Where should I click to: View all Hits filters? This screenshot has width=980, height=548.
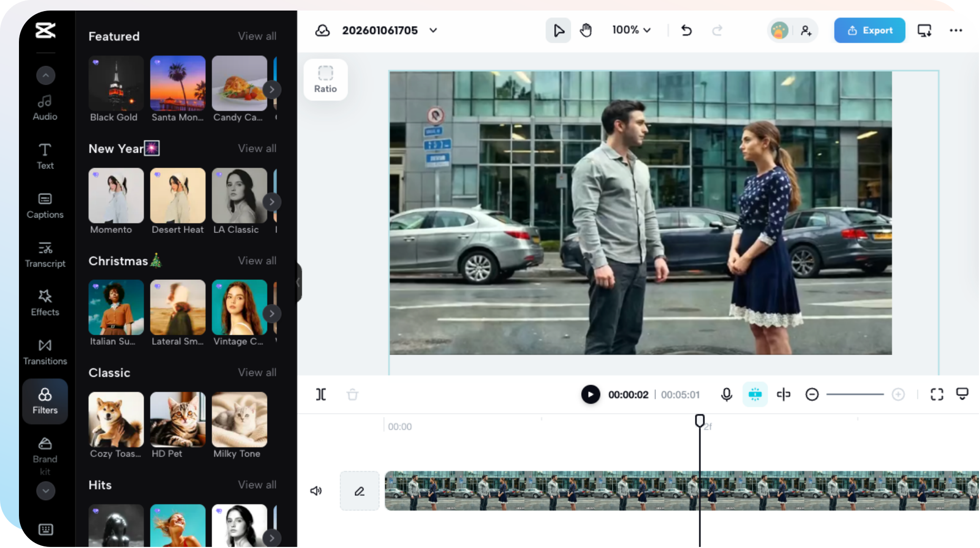pos(257,485)
